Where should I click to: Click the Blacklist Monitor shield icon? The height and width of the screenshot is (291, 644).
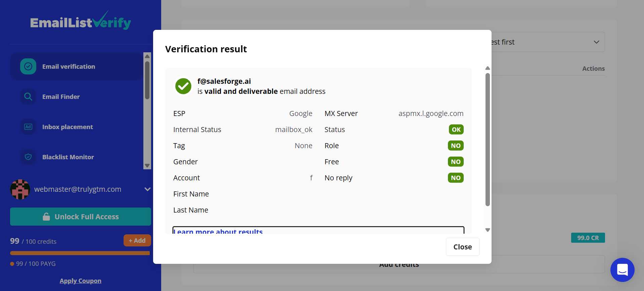pyautogui.click(x=28, y=157)
